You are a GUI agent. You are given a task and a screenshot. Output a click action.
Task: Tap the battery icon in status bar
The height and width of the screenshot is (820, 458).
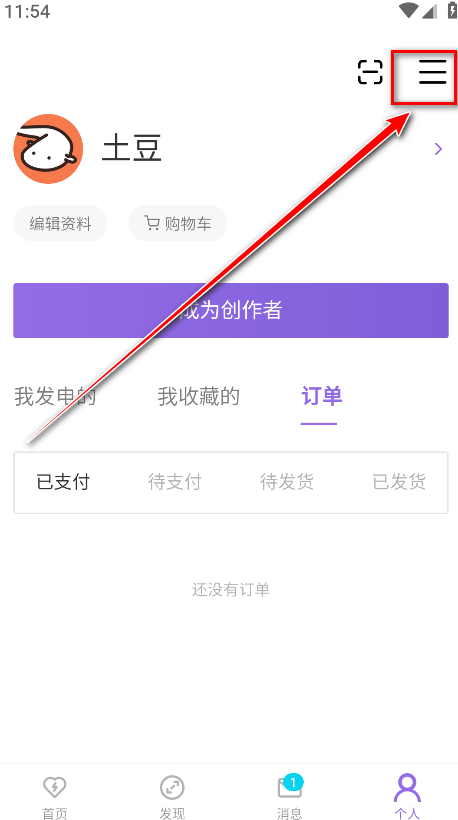452,10
